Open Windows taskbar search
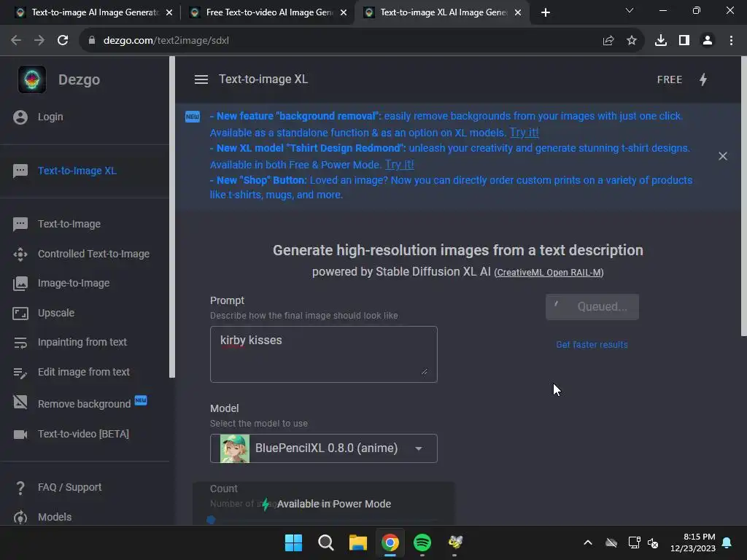Viewport: 747px width, 560px height. tap(326, 542)
